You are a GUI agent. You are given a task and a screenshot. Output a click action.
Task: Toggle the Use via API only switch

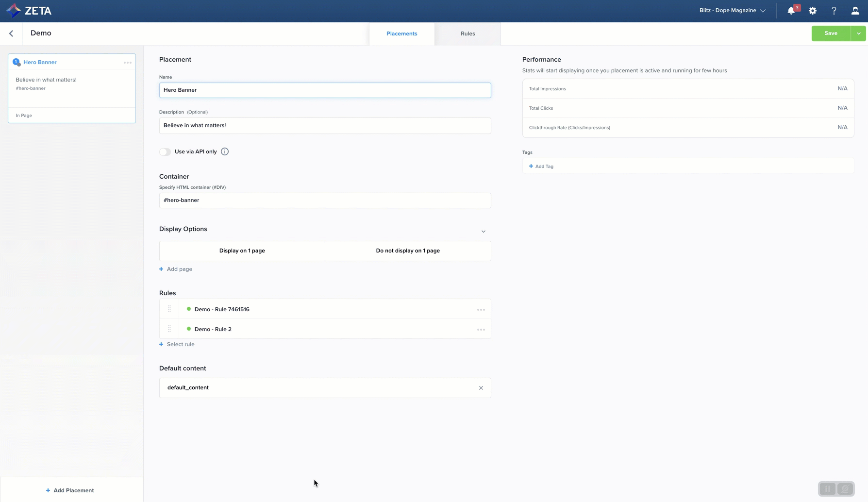165,152
